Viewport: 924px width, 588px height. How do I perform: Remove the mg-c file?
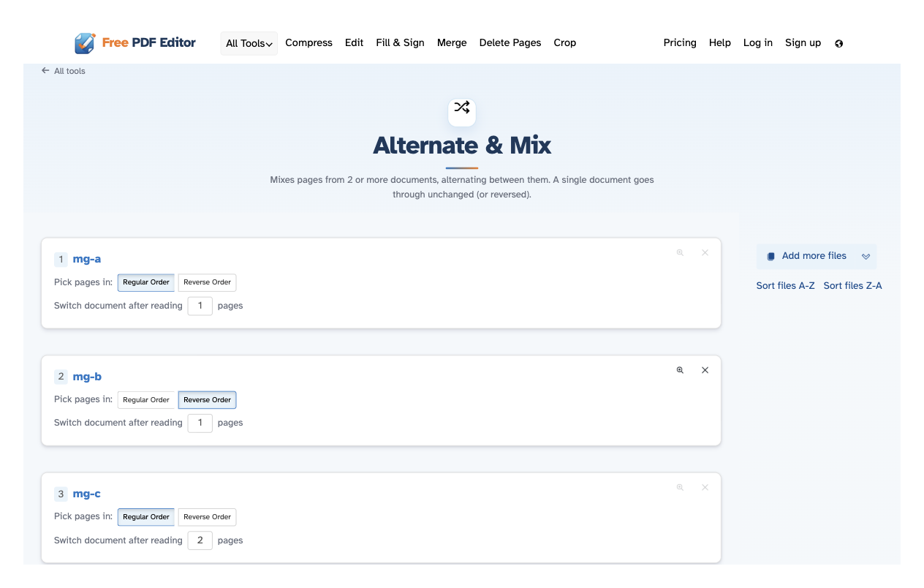click(x=705, y=487)
